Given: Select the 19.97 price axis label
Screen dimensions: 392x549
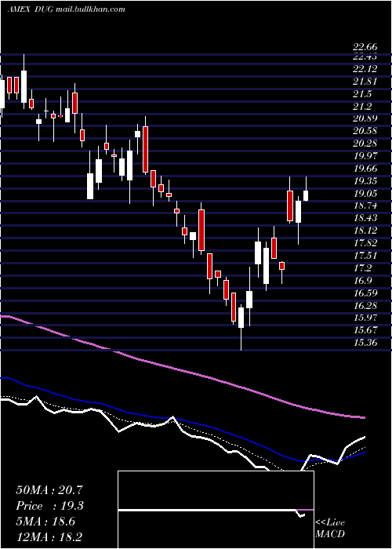Looking at the screenshot, I should pyautogui.click(x=365, y=156).
